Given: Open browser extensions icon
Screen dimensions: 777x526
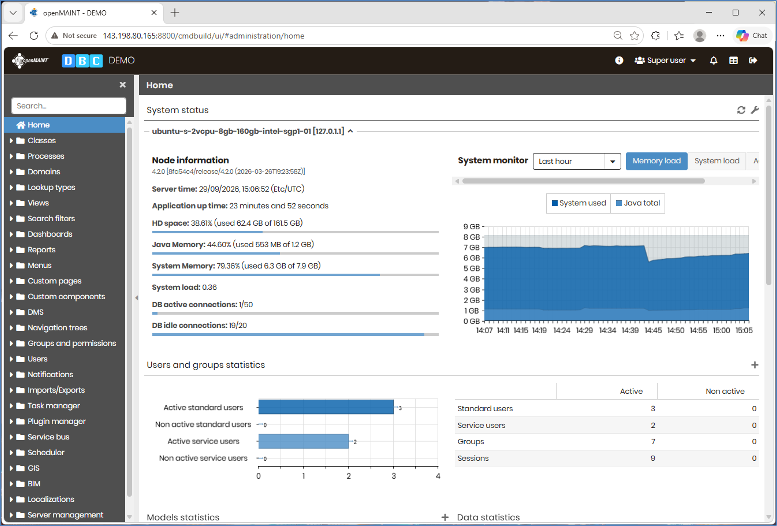Looking at the screenshot, I should pos(656,36).
